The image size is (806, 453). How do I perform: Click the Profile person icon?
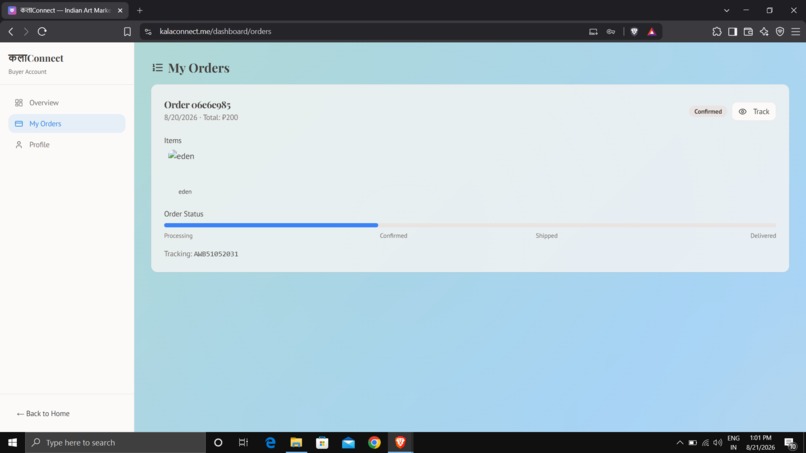[x=19, y=144]
